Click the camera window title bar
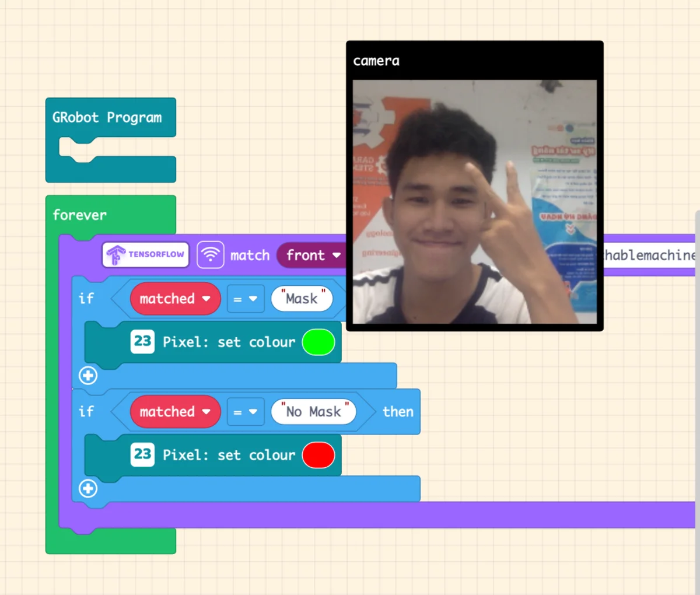 point(474,61)
